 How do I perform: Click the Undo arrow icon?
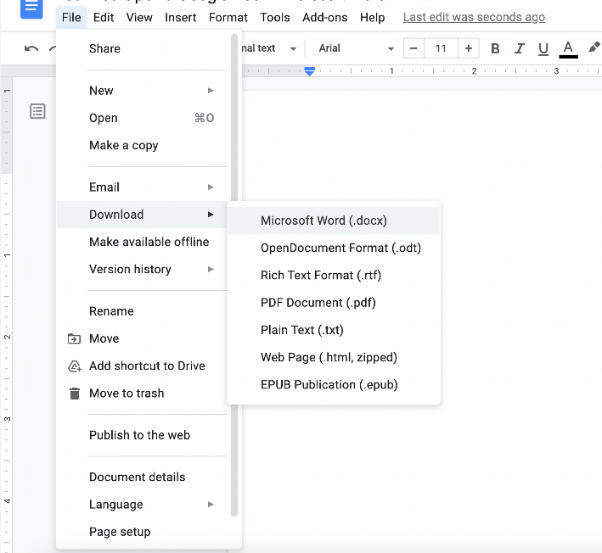(31, 48)
